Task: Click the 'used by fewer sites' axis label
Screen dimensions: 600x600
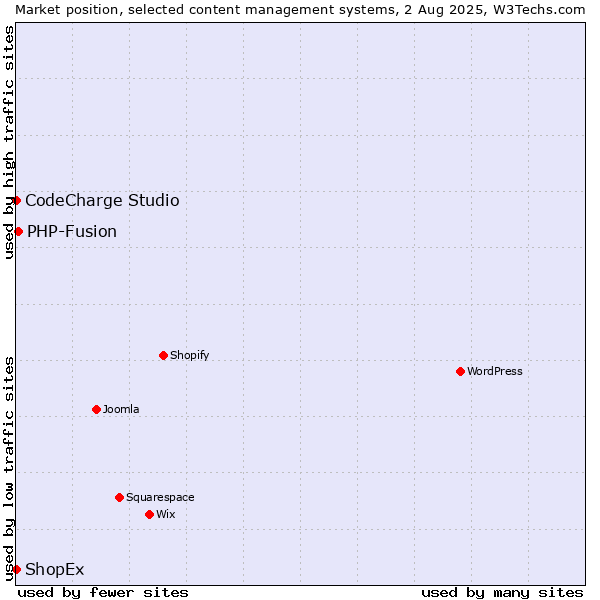Action: pos(103,593)
